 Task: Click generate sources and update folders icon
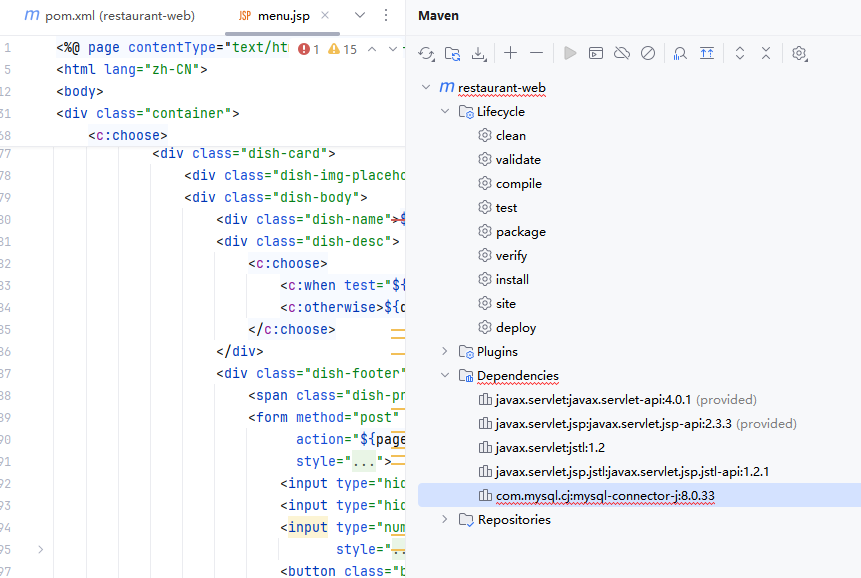tap(452, 53)
